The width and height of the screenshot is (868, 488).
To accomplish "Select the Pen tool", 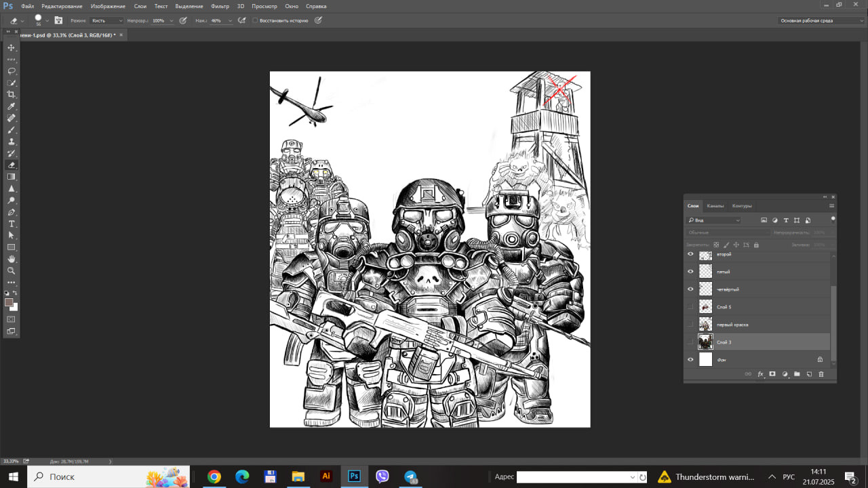I will [x=12, y=212].
